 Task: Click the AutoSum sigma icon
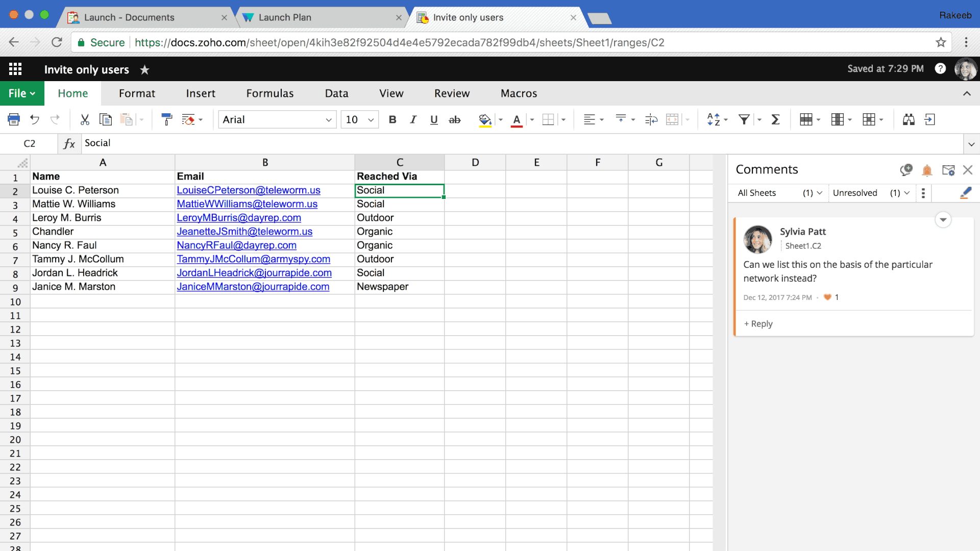click(775, 119)
